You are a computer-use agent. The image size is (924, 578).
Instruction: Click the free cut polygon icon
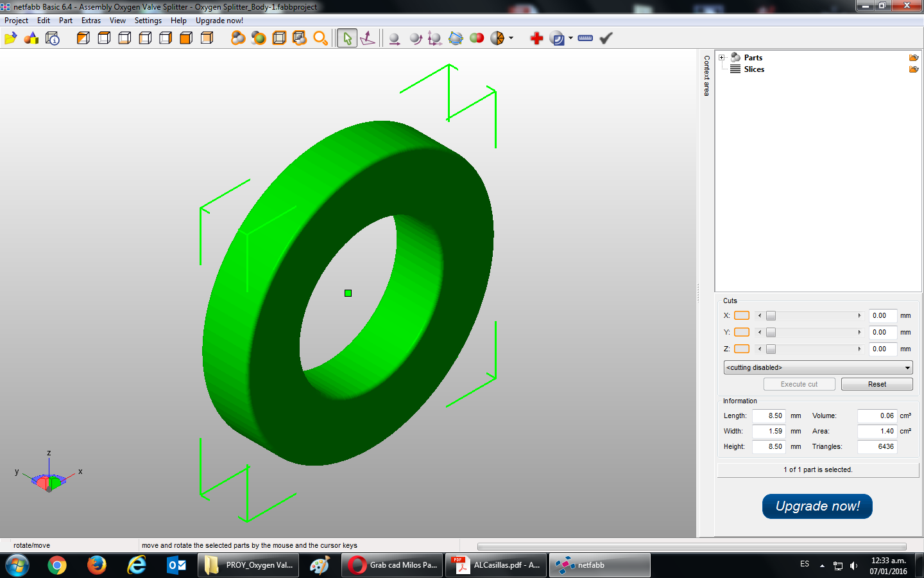[456, 39]
